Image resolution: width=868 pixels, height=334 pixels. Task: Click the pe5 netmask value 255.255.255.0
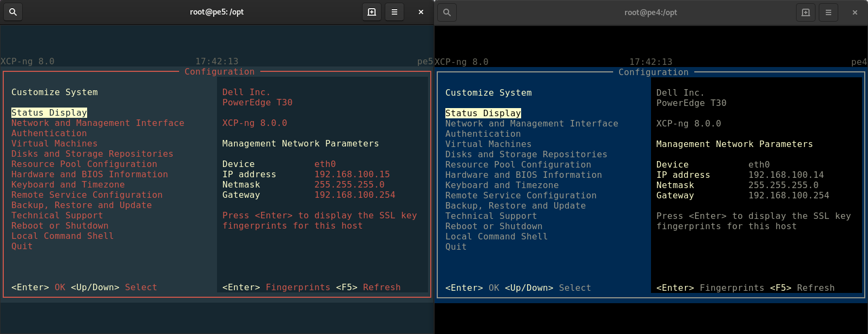350,184
